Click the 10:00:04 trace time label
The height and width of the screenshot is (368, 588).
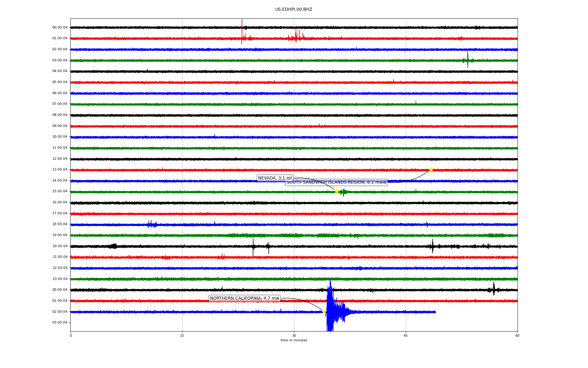tap(60, 137)
